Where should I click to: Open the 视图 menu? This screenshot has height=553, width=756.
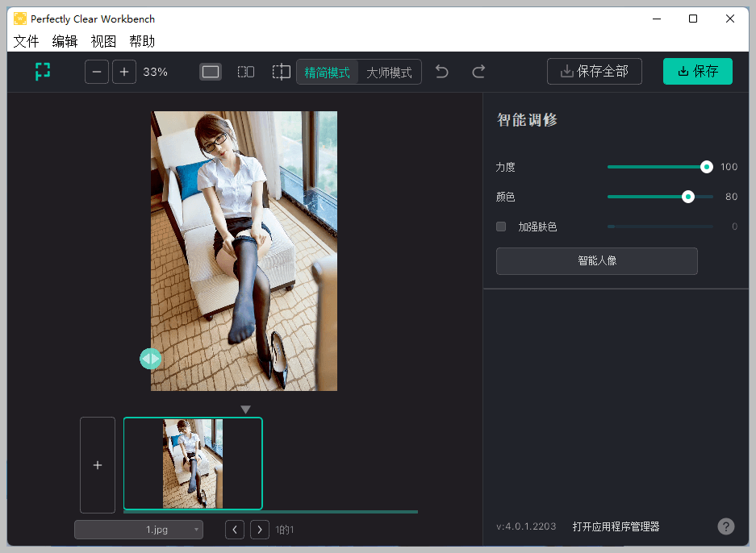coord(103,41)
